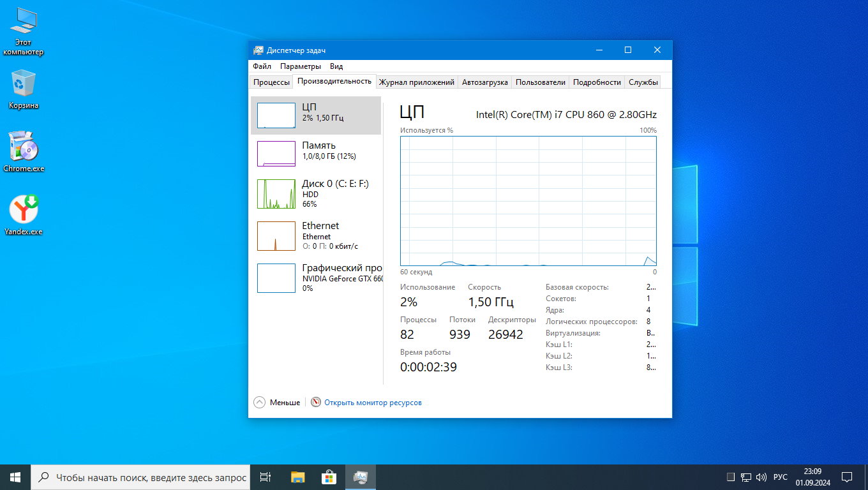The width and height of the screenshot is (868, 490).
Task: Click the Открыть монитор ресурсов link
Action: click(373, 403)
